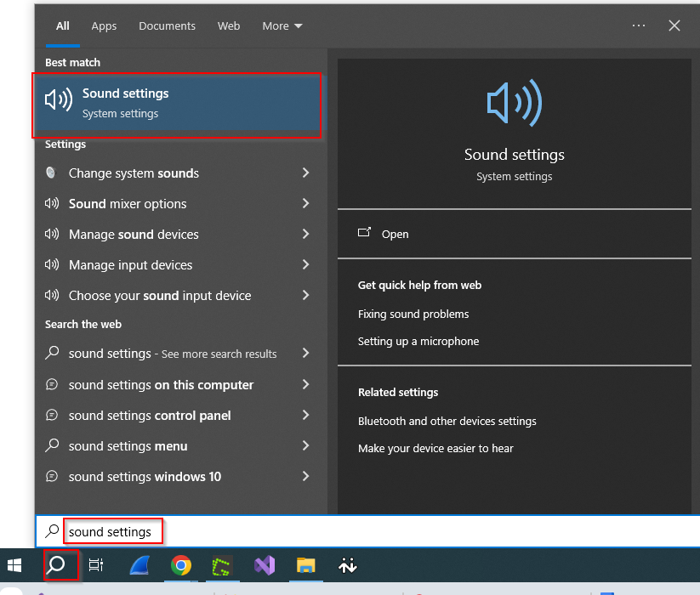Click chat icon beside 'on this computer'

(52, 384)
